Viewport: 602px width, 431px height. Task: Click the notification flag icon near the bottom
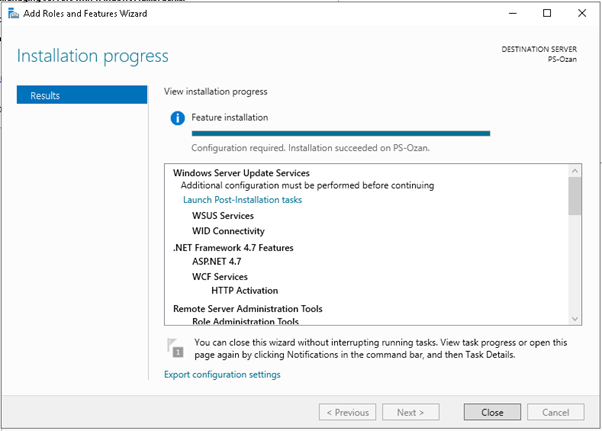175,347
